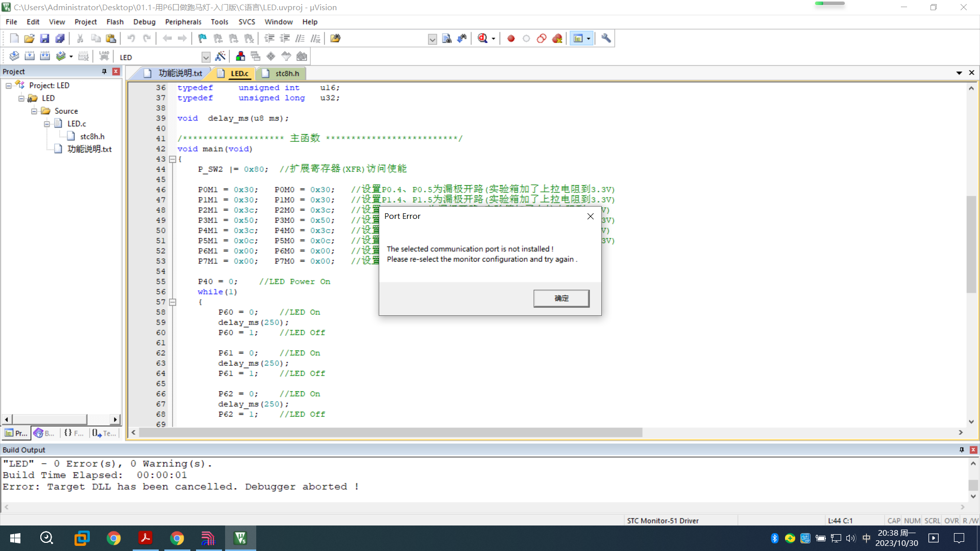
Task: Open the LED target selection dropdown
Action: pos(206,57)
